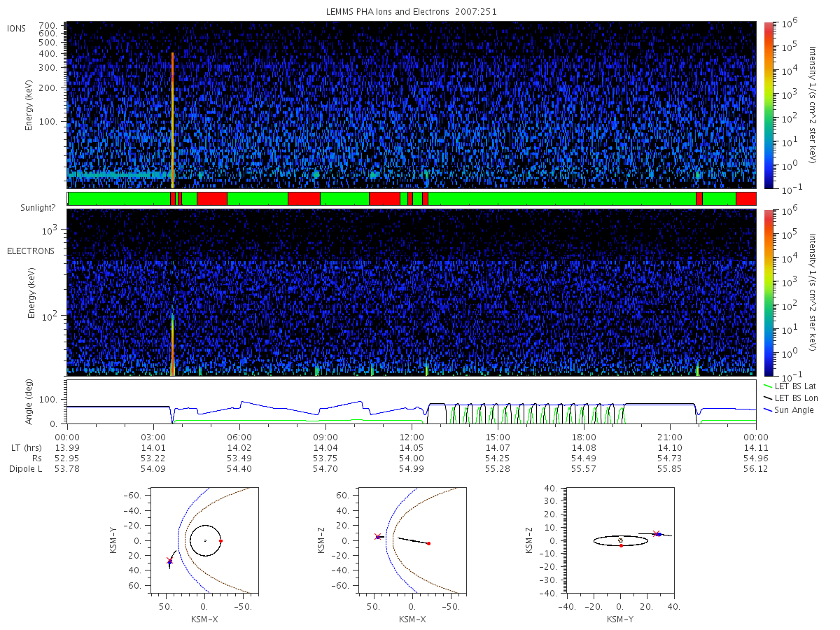The height and width of the screenshot is (630, 840).
Task: Click the Angle (deg) axis label
Action: [30, 401]
